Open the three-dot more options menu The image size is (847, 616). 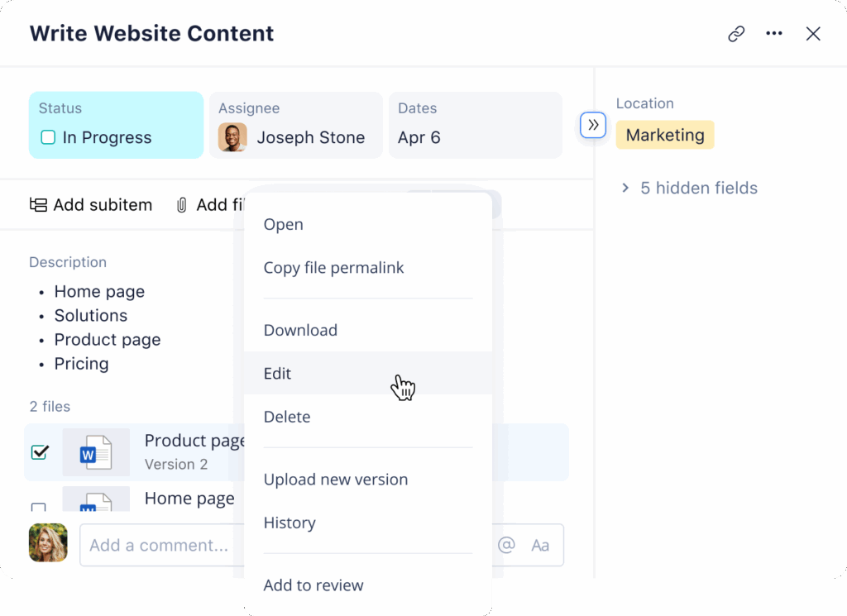pyautogui.click(x=774, y=34)
